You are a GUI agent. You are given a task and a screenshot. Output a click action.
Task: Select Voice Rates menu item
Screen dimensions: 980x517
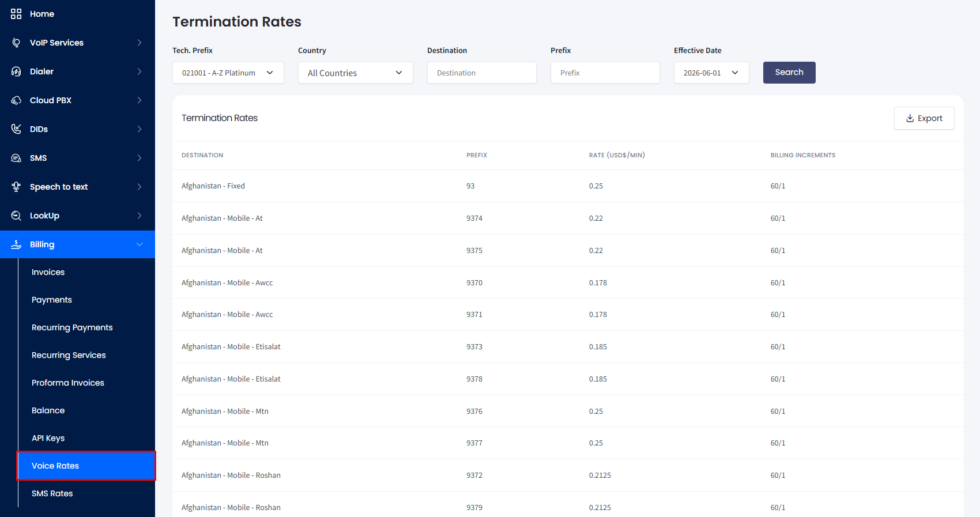(86, 466)
